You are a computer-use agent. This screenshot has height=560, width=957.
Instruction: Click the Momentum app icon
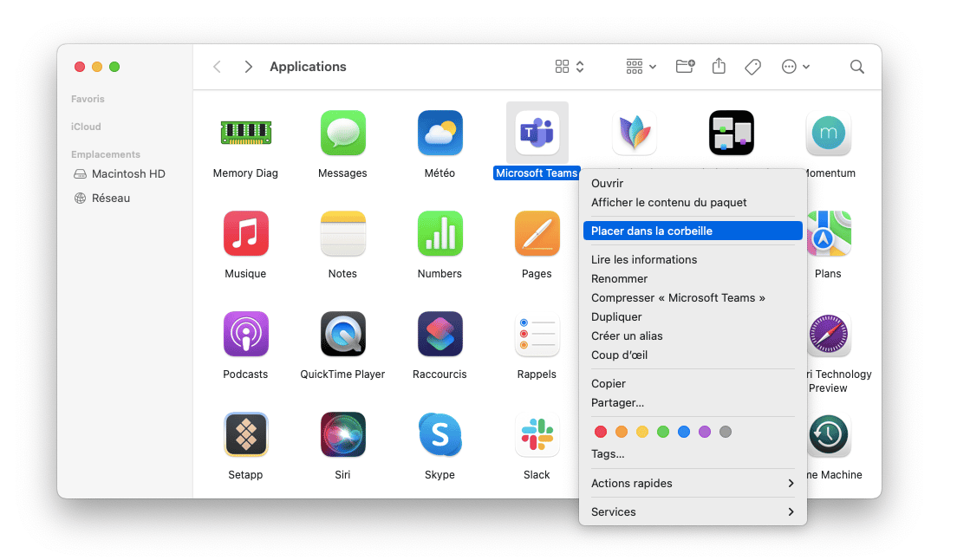828,133
